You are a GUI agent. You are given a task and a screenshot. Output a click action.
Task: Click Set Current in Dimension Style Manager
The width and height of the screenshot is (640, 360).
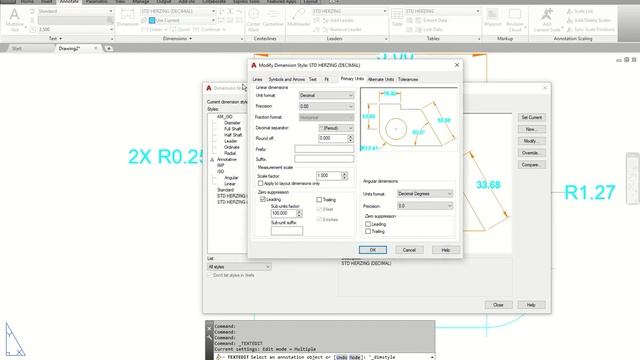coord(531,117)
